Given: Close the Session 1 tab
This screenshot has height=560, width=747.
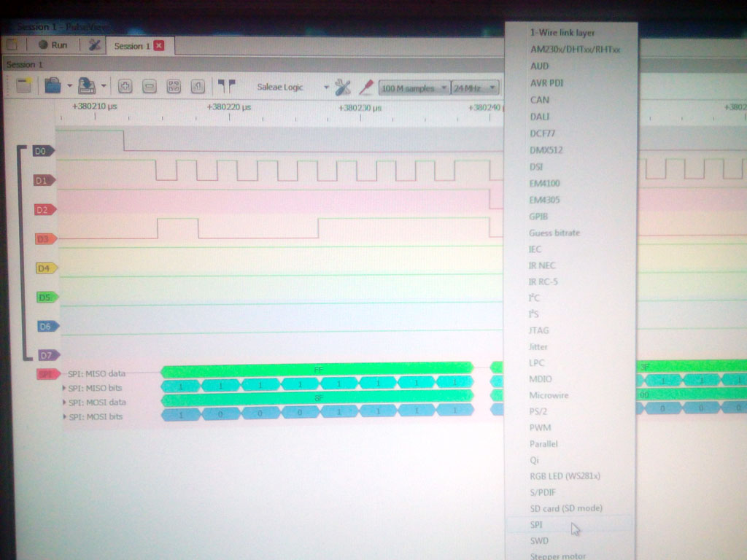Looking at the screenshot, I should 159,46.
